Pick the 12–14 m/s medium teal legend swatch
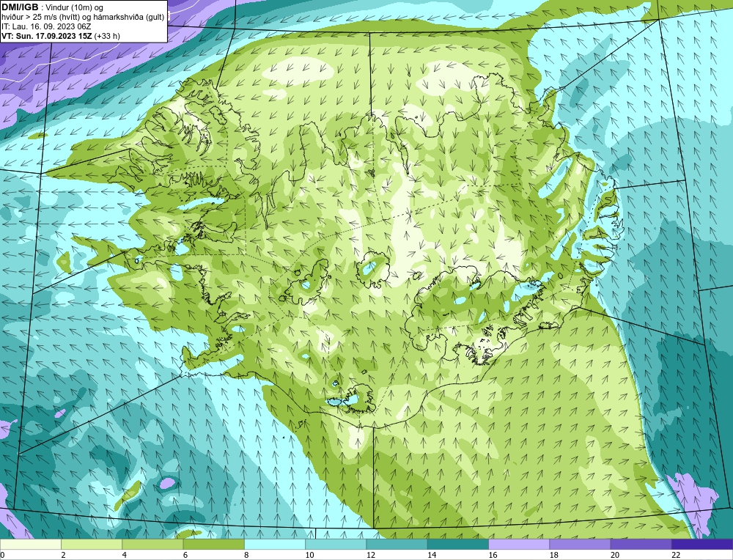 397,545
